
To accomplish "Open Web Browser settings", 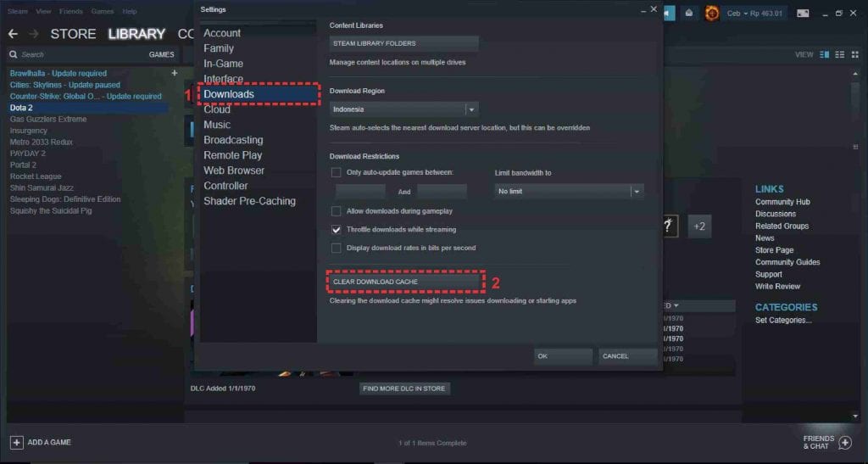I will pos(234,171).
